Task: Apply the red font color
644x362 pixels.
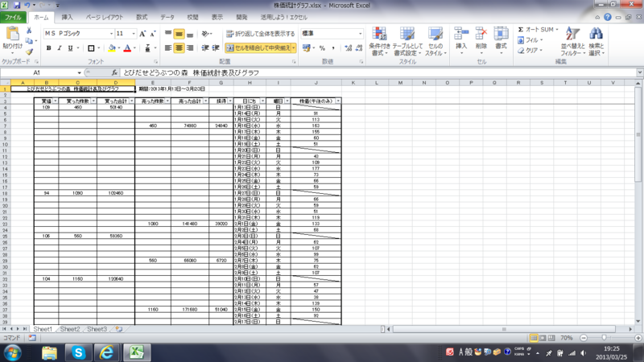Action: (x=127, y=48)
